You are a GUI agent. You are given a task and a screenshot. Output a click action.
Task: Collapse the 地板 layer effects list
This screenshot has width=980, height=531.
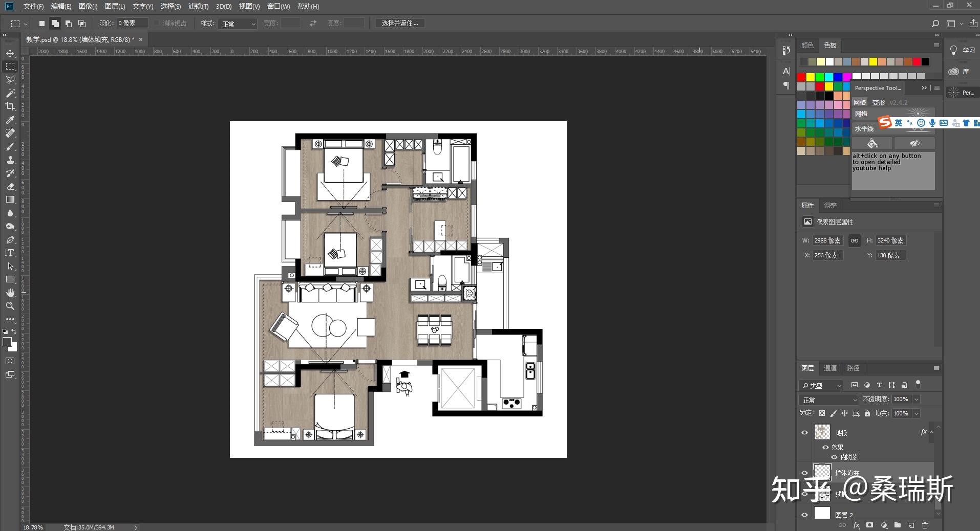[932, 432]
